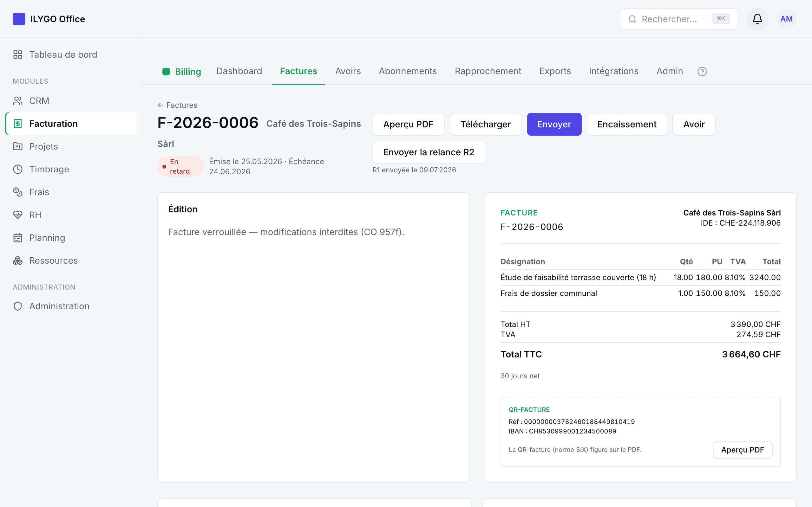Click the Envoyer button
The image size is (812, 507).
click(554, 124)
